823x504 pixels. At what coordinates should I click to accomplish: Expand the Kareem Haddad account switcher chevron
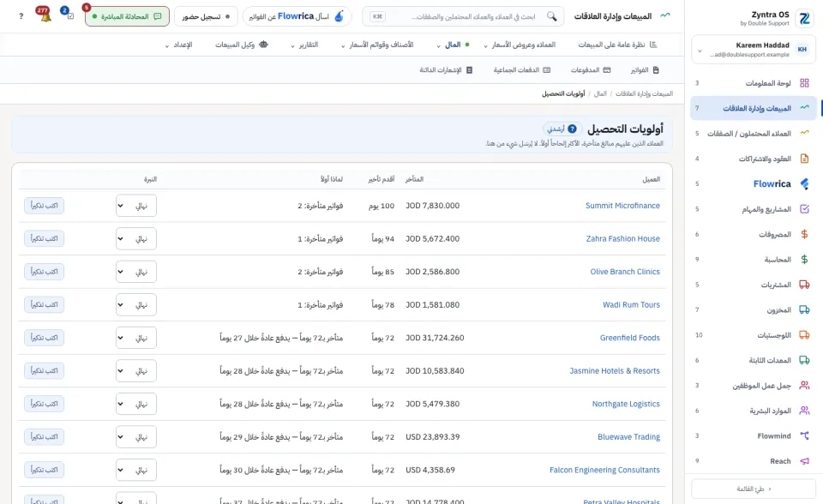point(700,51)
